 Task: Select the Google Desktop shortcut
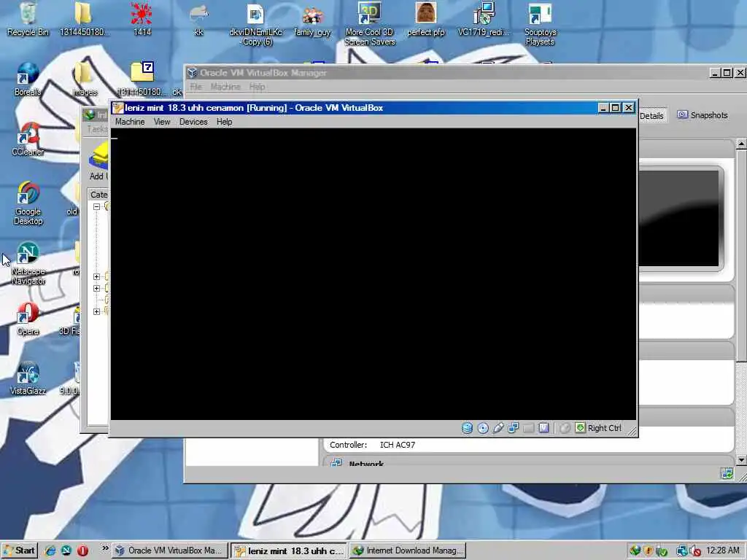(28, 203)
